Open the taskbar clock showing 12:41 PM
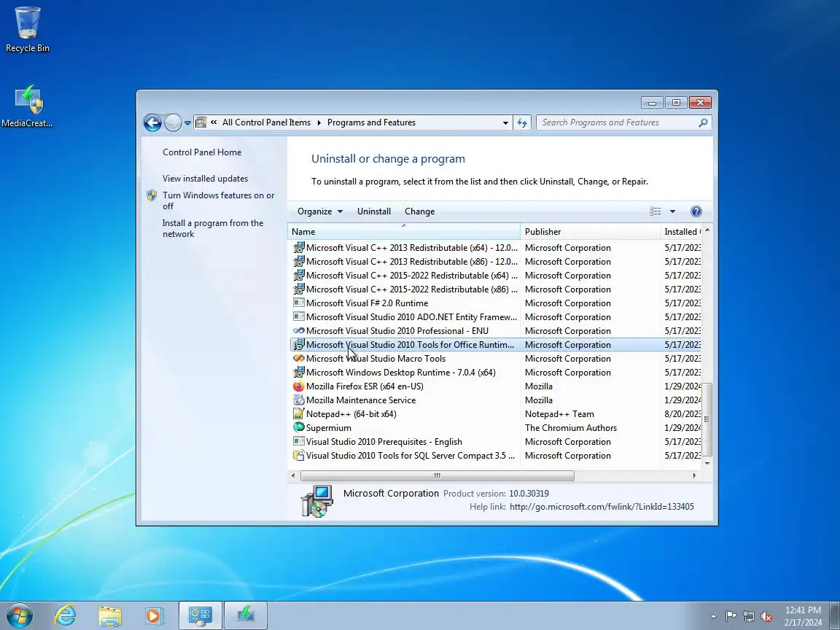The width and height of the screenshot is (840, 630). (803, 616)
